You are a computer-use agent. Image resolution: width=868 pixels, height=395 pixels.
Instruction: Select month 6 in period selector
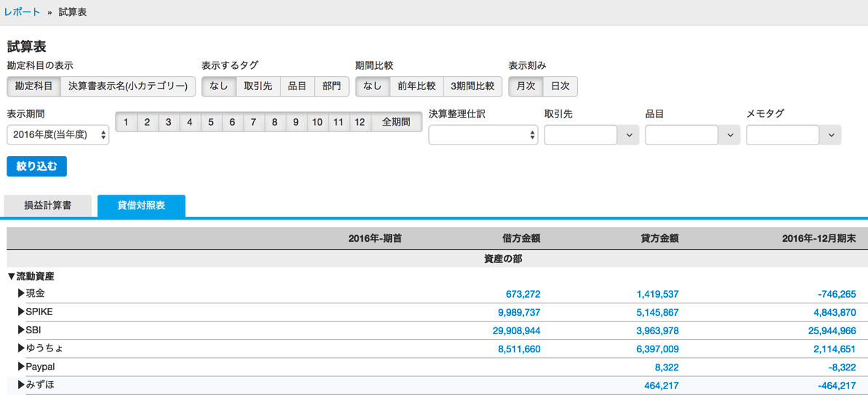[x=232, y=122]
